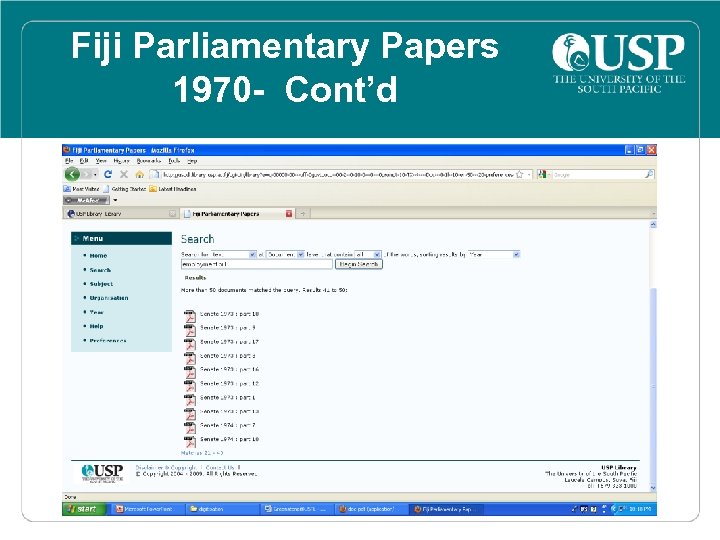720x540 pixels.
Task: Click the browser Forward arrow button
Action: (x=87, y=174)
